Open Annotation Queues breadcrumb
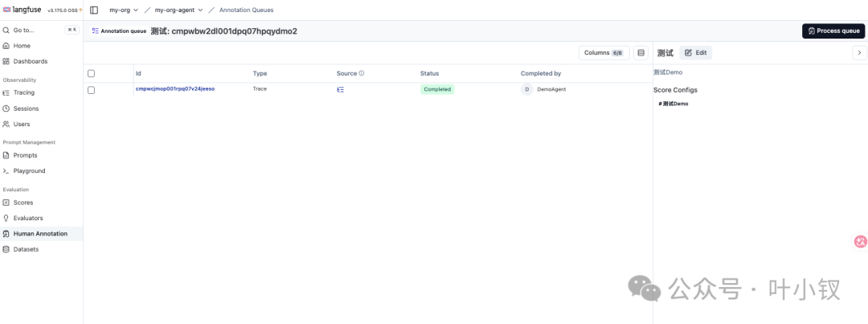Screen dimensions: 868x324 [247, 10]
